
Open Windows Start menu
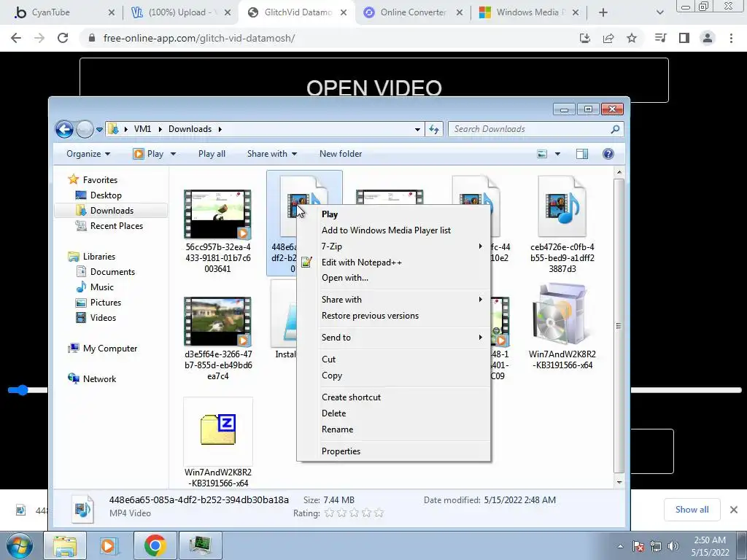[x=19, y=545]
